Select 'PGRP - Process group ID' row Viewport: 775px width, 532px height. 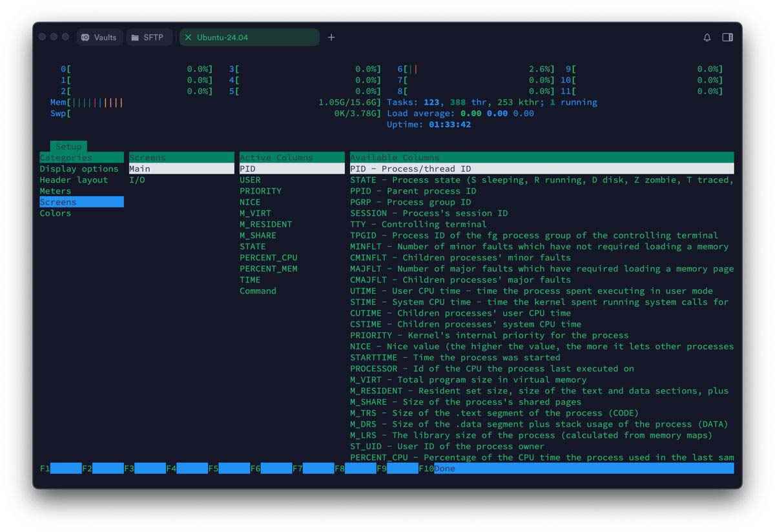click(542, 202)
